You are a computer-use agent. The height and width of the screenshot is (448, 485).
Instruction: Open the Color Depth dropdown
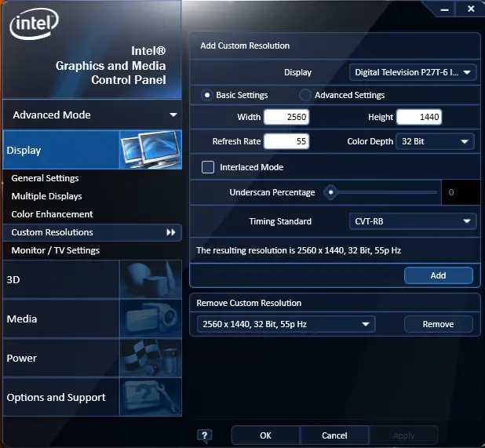(x=435, y=141)
